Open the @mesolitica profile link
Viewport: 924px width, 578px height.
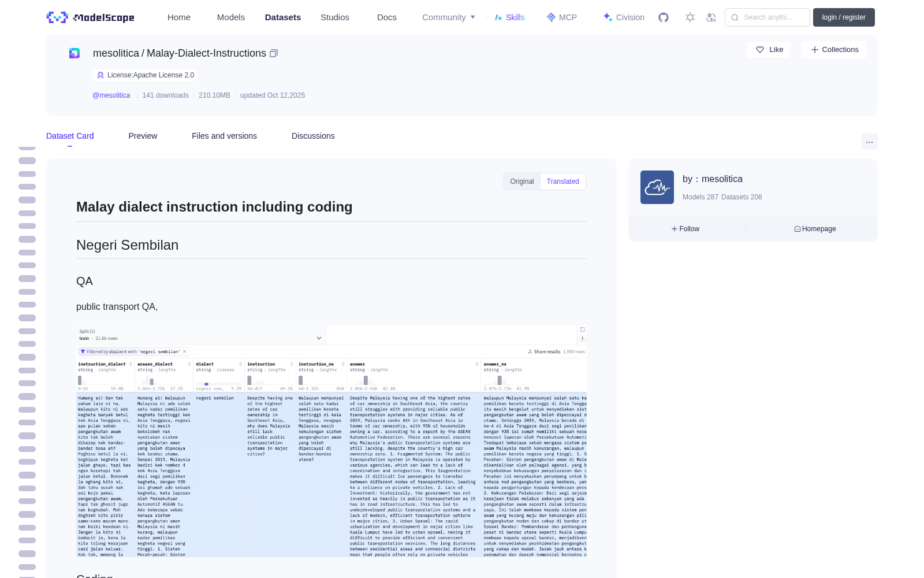point(111,95)
